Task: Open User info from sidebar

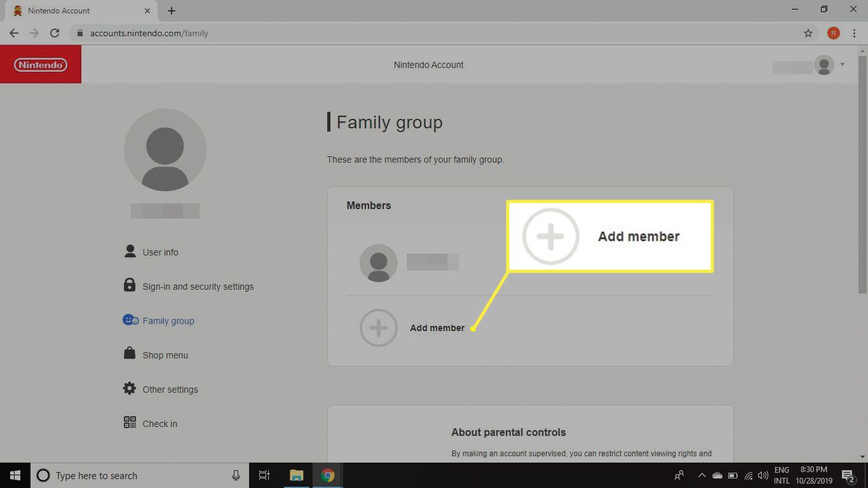Action: tap(160, 252)
